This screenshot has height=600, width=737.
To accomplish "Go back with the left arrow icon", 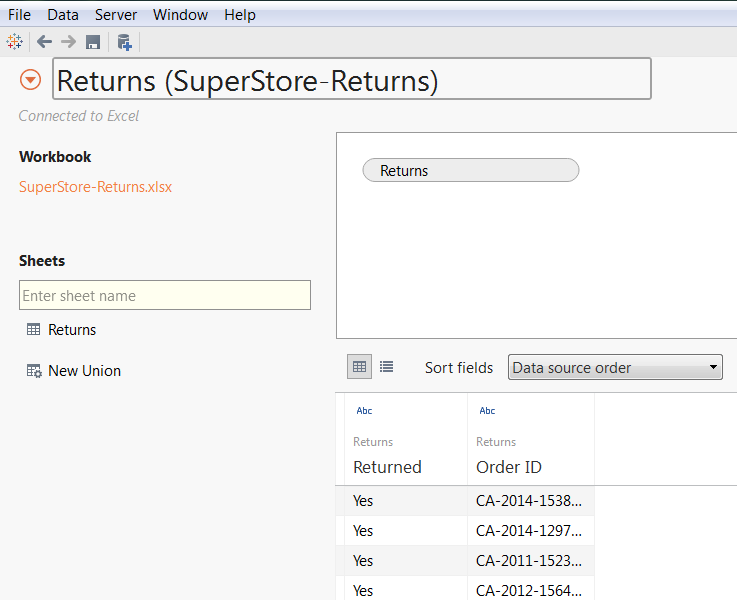I will (x=44, y=42).
